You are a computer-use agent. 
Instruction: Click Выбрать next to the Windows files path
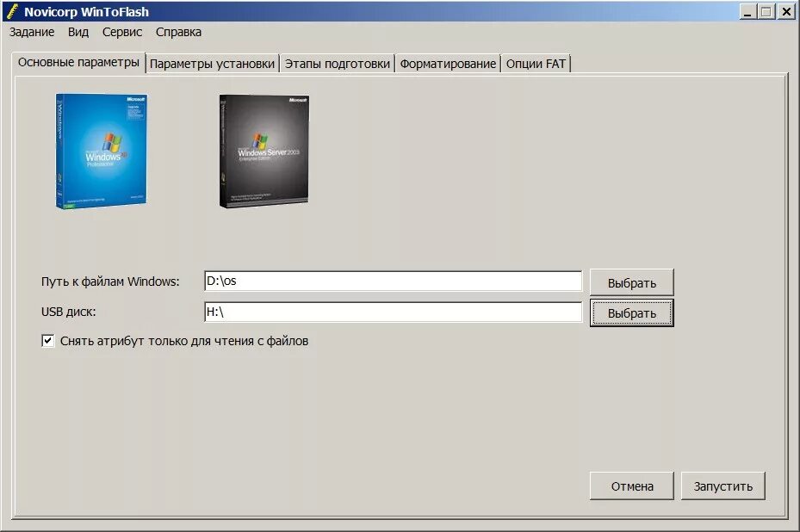[x=631, y=282]
